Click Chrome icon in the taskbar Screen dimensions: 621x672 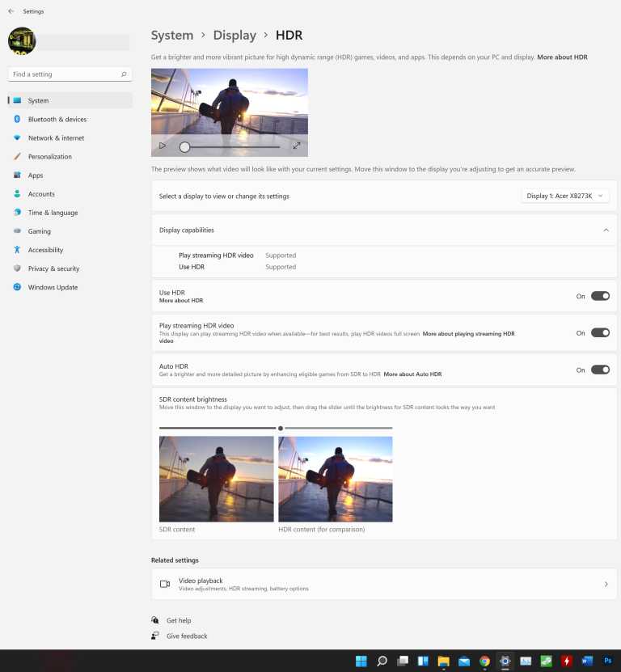tap(484, 661)
